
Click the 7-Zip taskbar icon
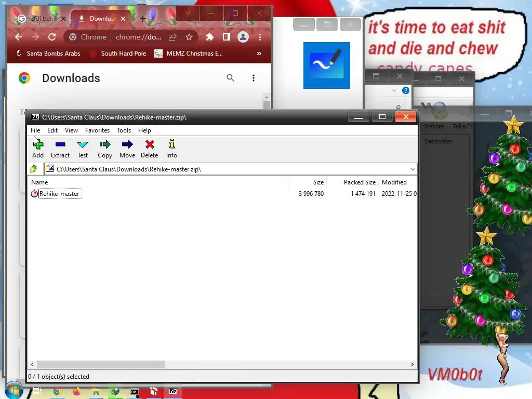pyautogui.click(x=173, y=391)
